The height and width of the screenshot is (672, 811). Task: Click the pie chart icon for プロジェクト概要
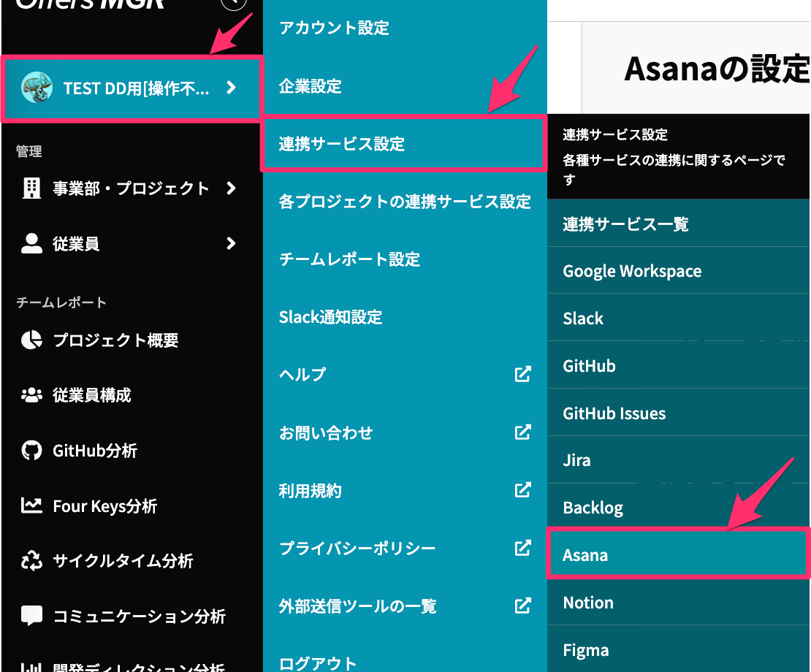pyautogui.click(x=31, y=340)
